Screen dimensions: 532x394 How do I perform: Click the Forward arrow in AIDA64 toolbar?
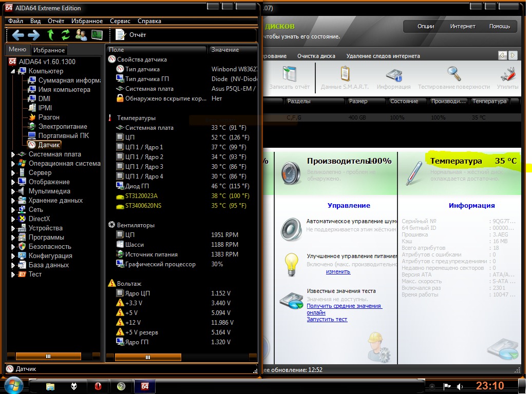33,35
